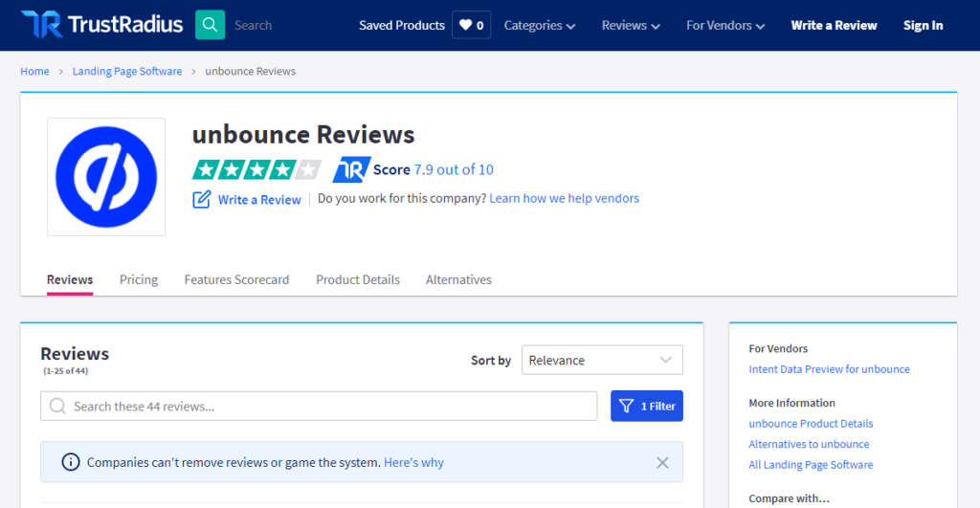Focus the Search these 44 reviews field

coord(319,407)
